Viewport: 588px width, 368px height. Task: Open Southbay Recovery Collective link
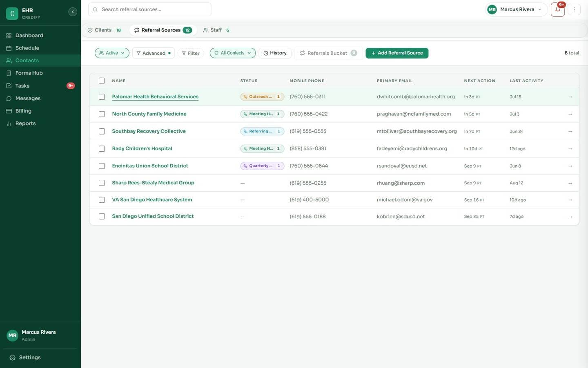pyautogui.click(x=149, y=131)
